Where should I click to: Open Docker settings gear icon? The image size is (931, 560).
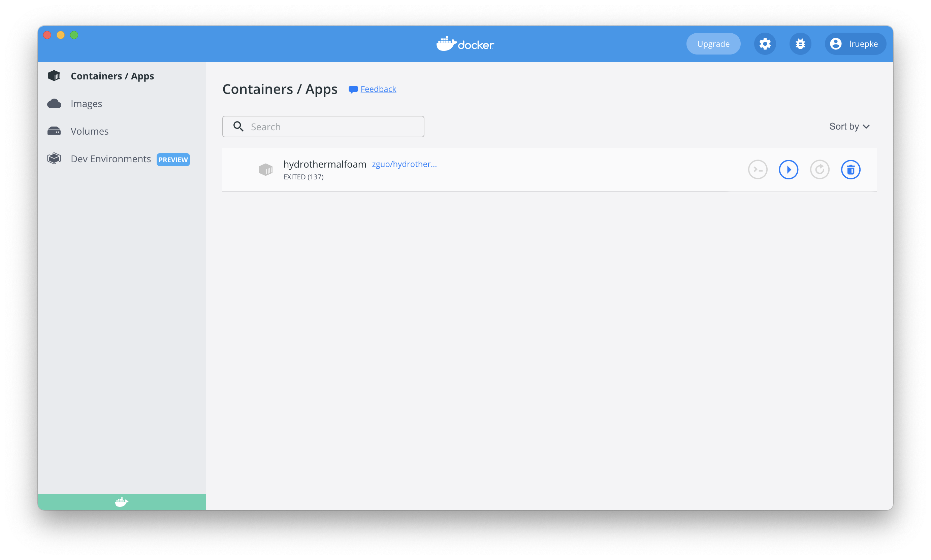(765, 44)
